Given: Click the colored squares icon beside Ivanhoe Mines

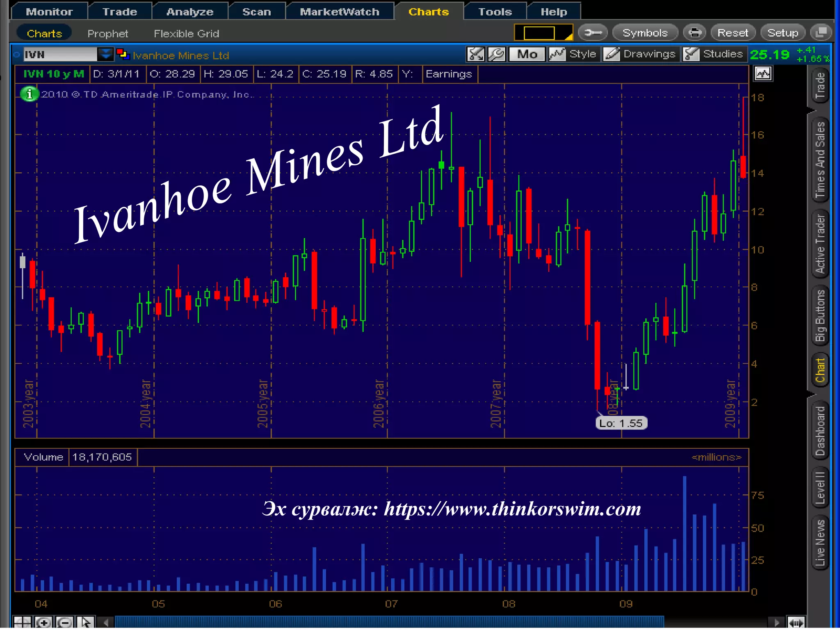Looking at the screenshot, I should coord(123,54).
